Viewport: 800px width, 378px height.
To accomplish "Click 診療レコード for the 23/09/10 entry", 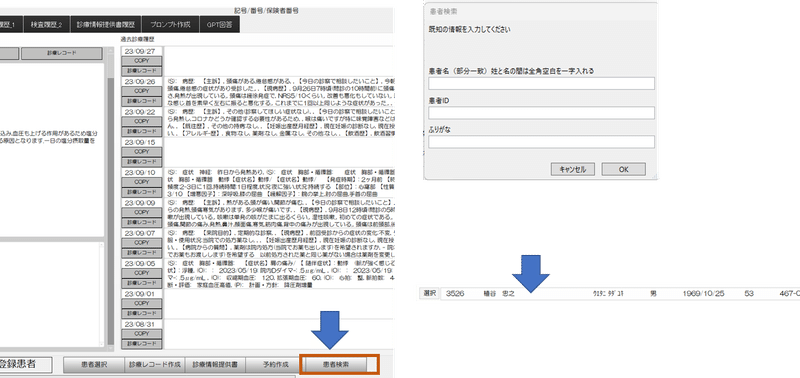I will pyautogui.click(x=141, y=192).
